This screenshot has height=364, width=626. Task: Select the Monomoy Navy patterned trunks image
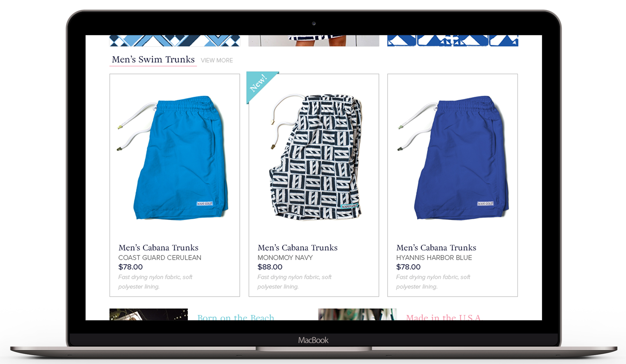pyautogui.click(x=315, y=156)
